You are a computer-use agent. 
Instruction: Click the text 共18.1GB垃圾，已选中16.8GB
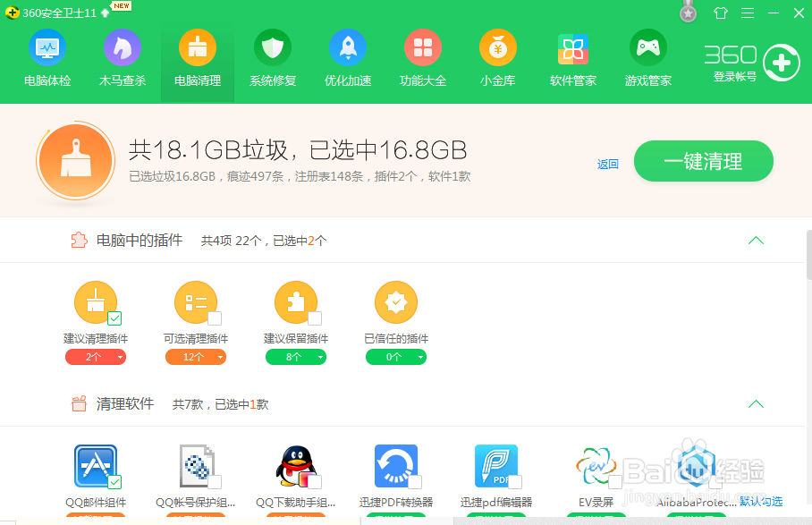(x=298, y=150)
